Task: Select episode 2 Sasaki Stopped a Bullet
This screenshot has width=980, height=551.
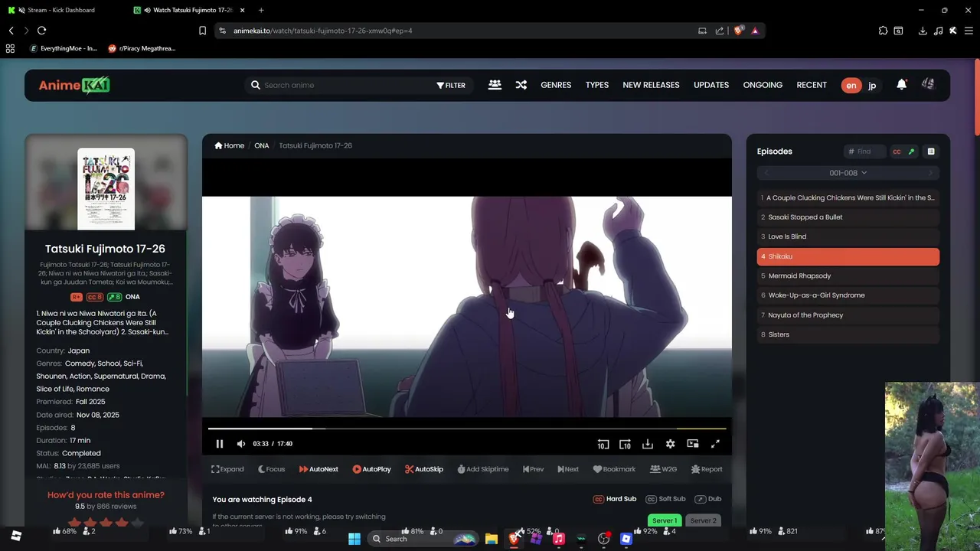Action: point(848,217)
